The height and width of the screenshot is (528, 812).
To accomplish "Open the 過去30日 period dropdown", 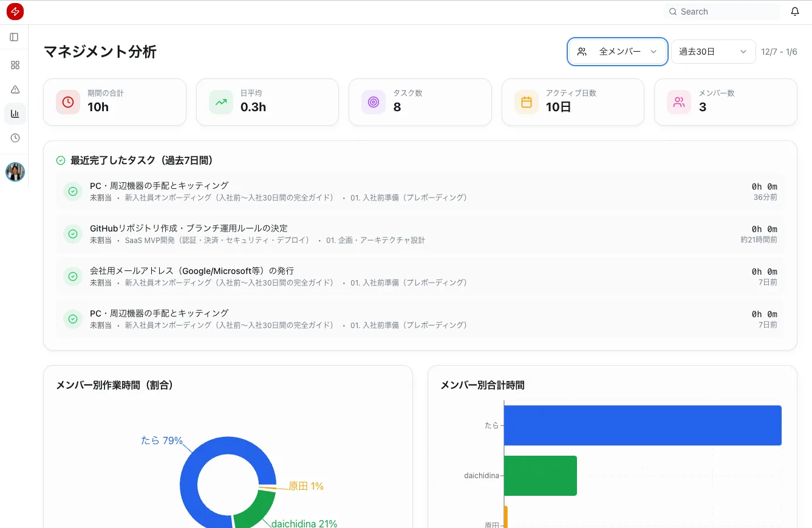I will tap(713, 52).
